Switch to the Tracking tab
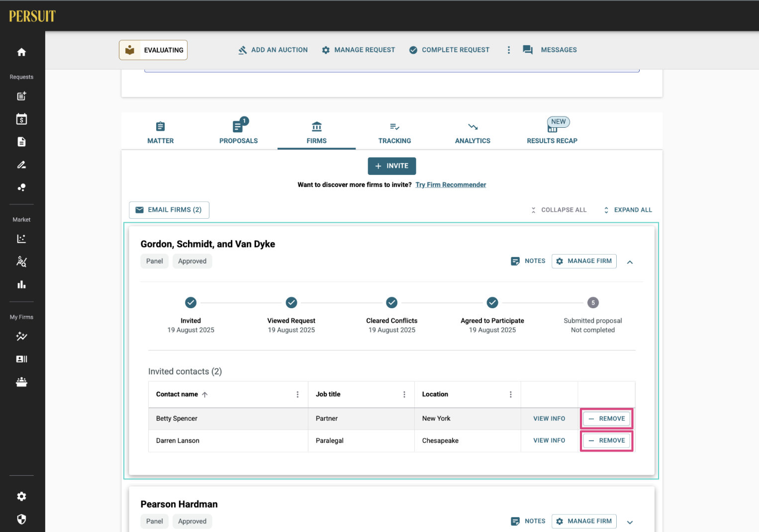Viewport: 759px width, 532px height. [x=395, y=133]
